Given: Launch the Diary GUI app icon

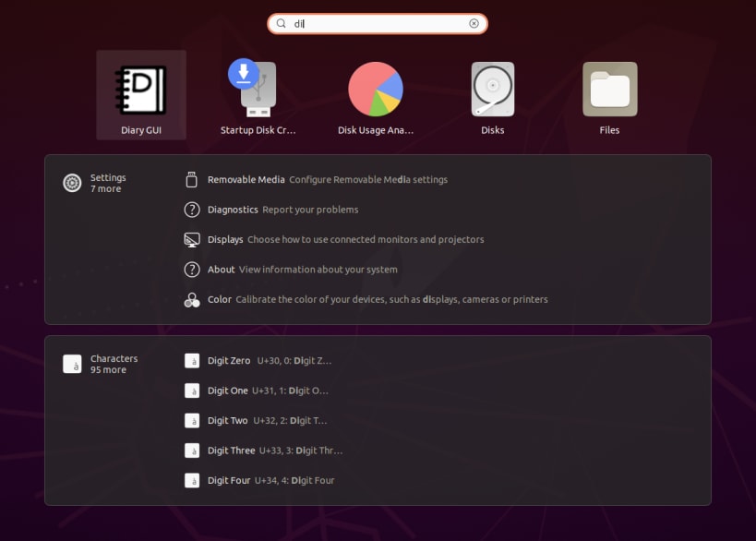Looking at the screenshot, I should [x=141, y=90].
